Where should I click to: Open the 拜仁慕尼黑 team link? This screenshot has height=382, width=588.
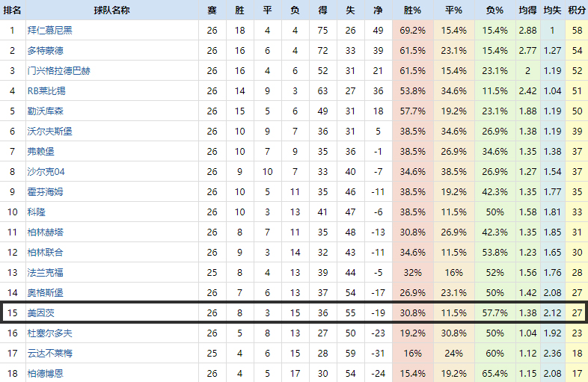click(x=49, y=31)
